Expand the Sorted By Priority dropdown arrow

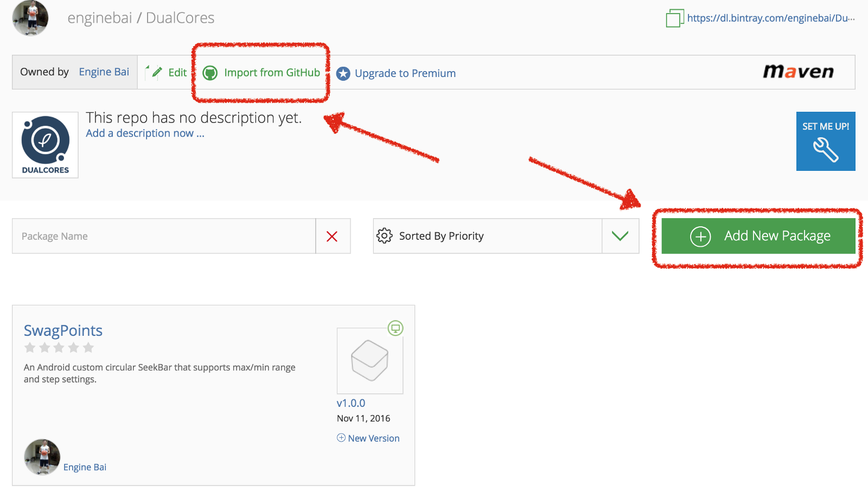click(x=620, y=236)
